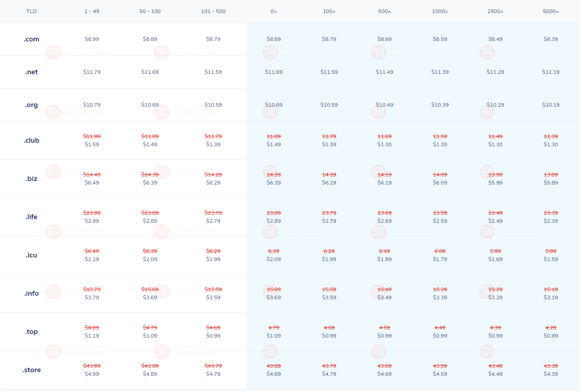582x392 pixels.
Task: Click the $8.39 price for .com
Action: (x=550, y=39)
